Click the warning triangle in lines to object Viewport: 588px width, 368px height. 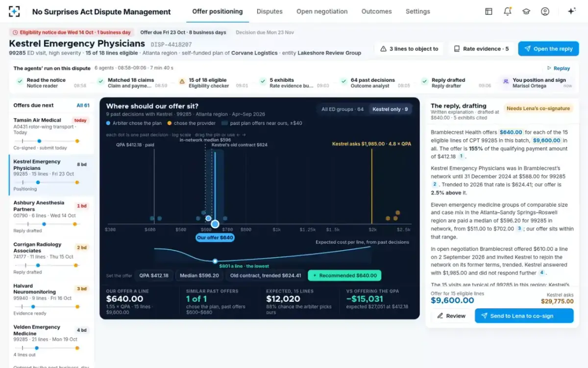[x=384, y=49]
